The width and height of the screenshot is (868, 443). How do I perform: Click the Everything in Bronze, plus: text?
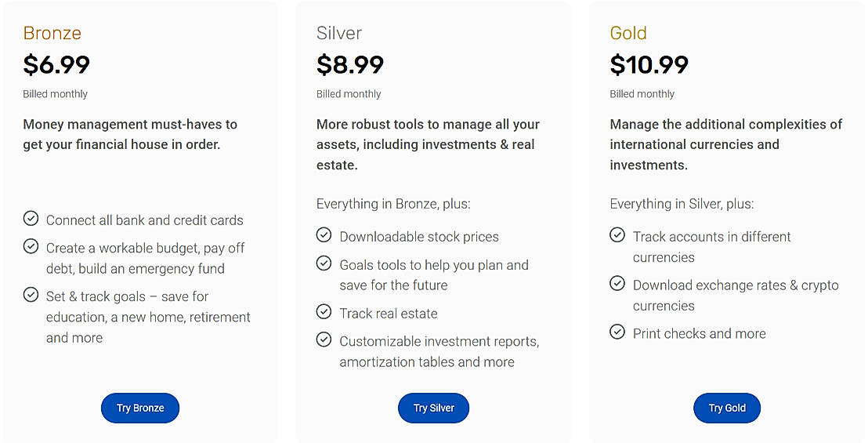click(393, 204)
